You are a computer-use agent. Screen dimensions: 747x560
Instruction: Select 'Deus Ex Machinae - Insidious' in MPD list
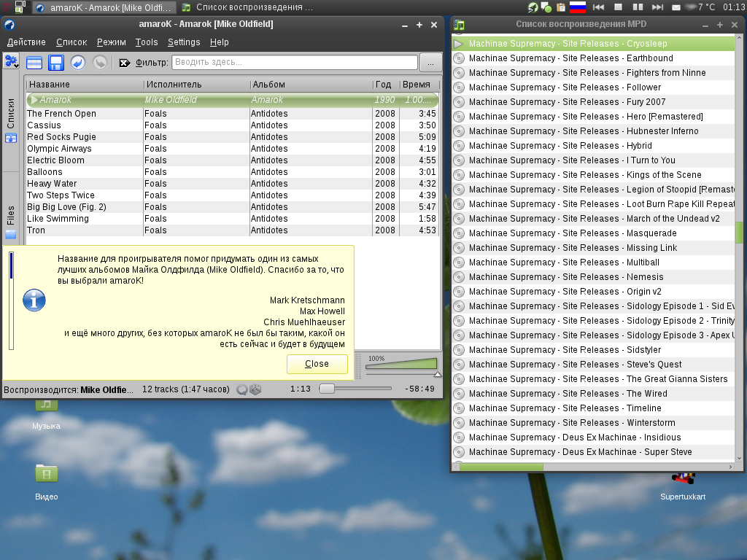coord(593,437)
